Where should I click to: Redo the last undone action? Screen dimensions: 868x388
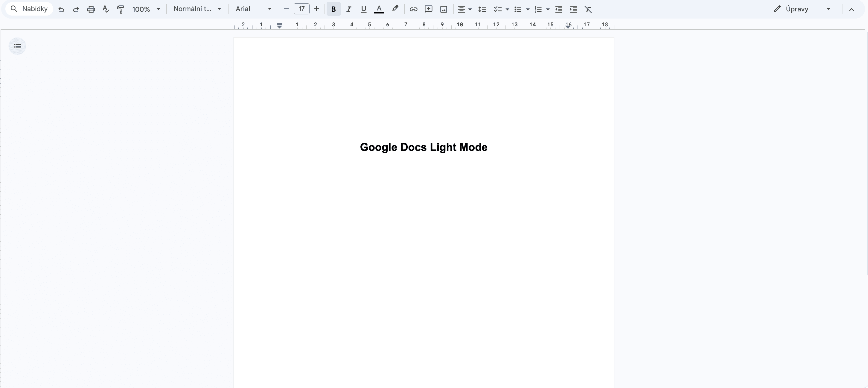point(76,9)
